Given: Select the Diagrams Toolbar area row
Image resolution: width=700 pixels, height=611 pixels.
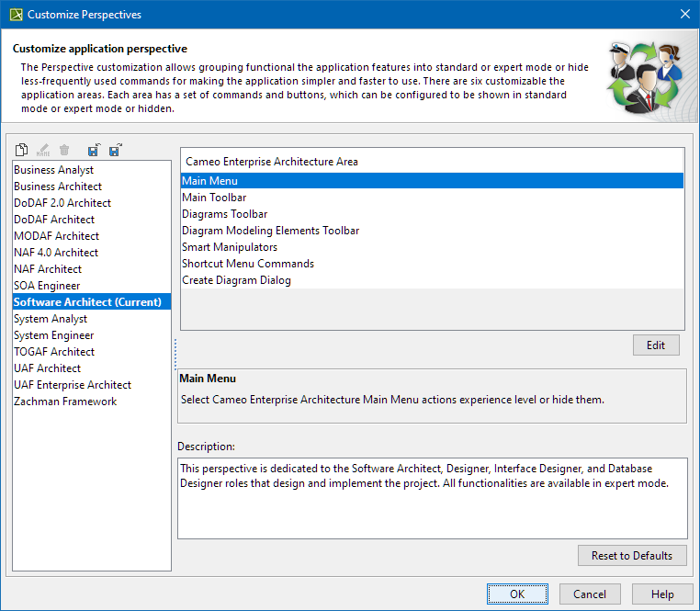Looking at the screenshot, I should pos(432,213).
